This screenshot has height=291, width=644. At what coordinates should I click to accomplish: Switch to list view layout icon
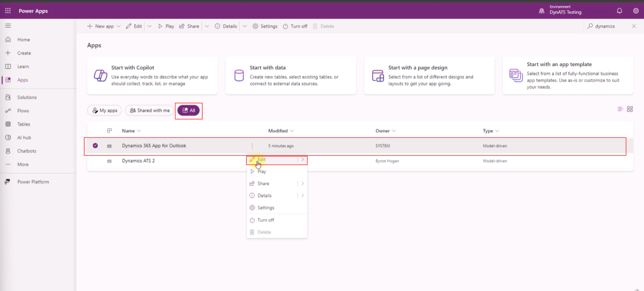click(620, 109)
